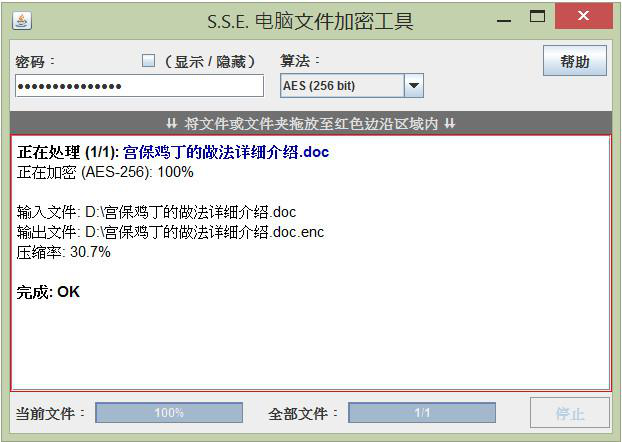
Task: Click the 帮助 help button
Action: pyautogui.click(x=575, y=61)
